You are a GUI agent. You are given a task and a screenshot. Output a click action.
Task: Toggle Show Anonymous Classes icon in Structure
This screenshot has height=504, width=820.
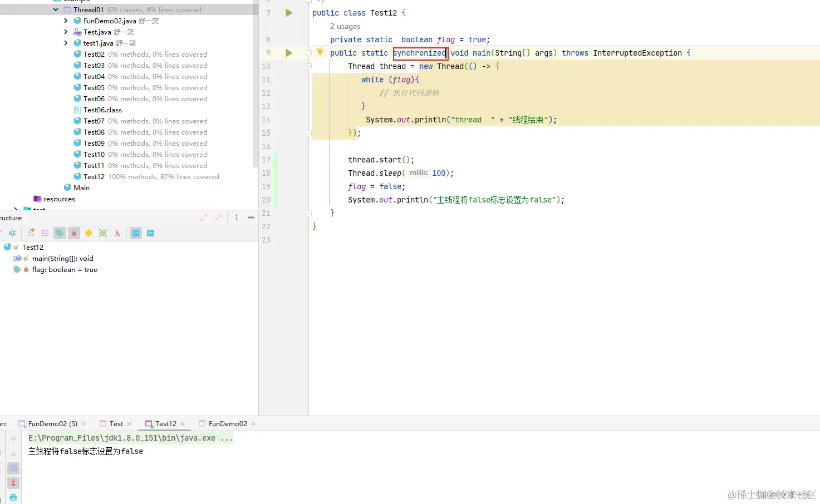pos(103,233)
